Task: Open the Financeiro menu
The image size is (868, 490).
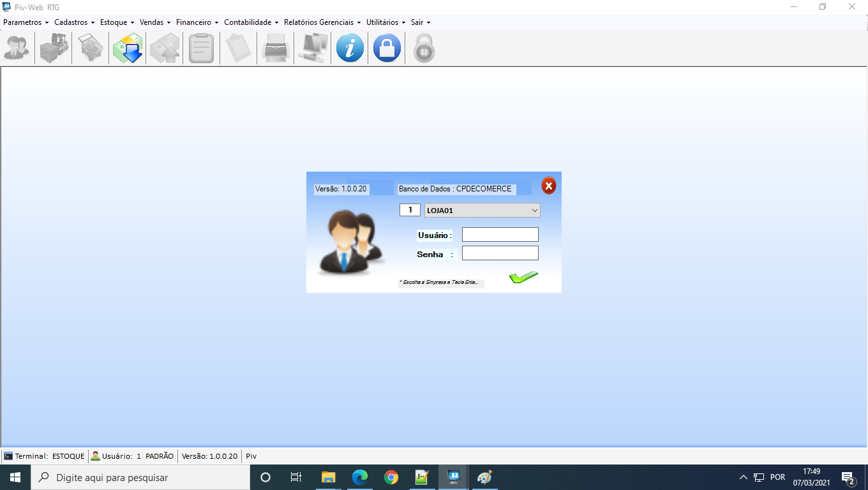Action: (x=197, y=22)
